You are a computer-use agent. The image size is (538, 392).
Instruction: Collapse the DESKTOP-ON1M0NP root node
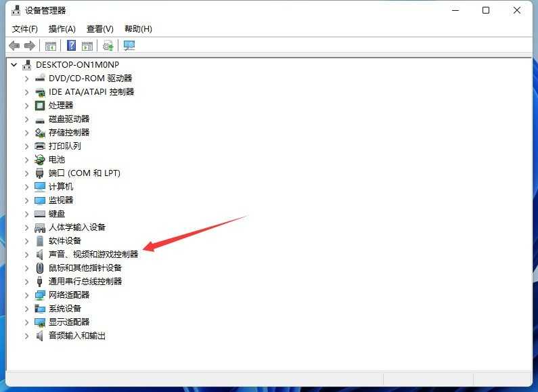14,64
